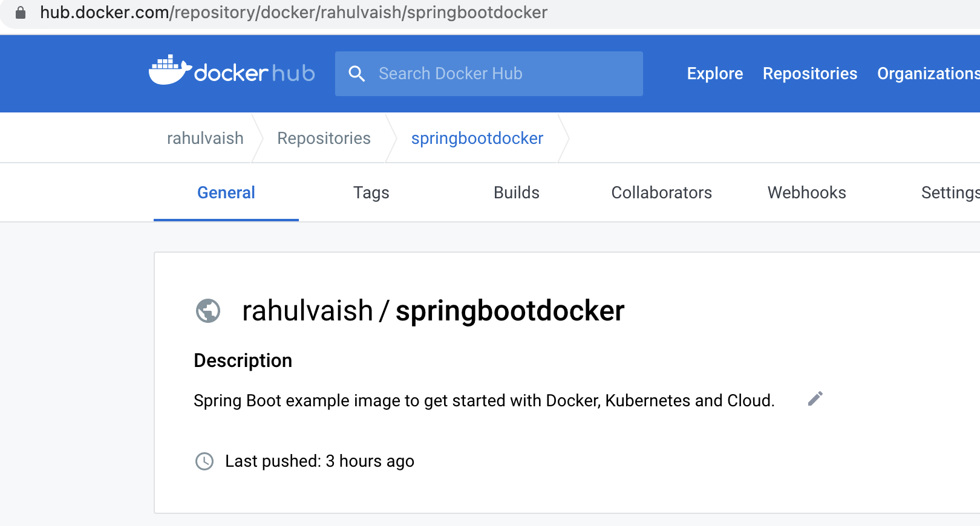Click the search magnifier icon
This screenshot has height=526, width=980.
pos(357,74)
